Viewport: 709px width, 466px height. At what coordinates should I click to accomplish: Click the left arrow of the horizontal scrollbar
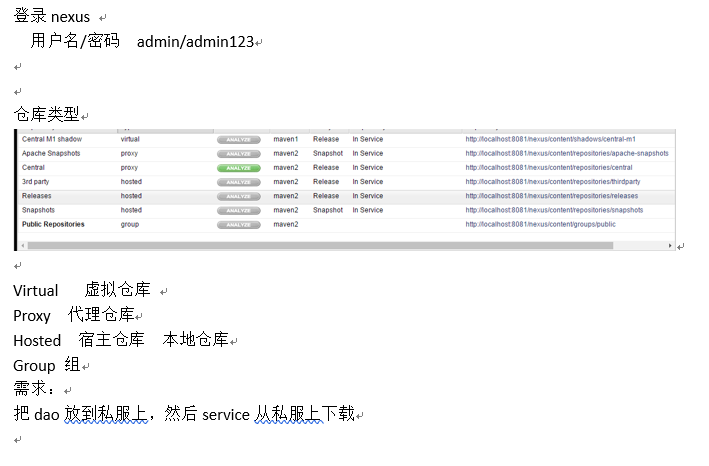click(23, 245)
